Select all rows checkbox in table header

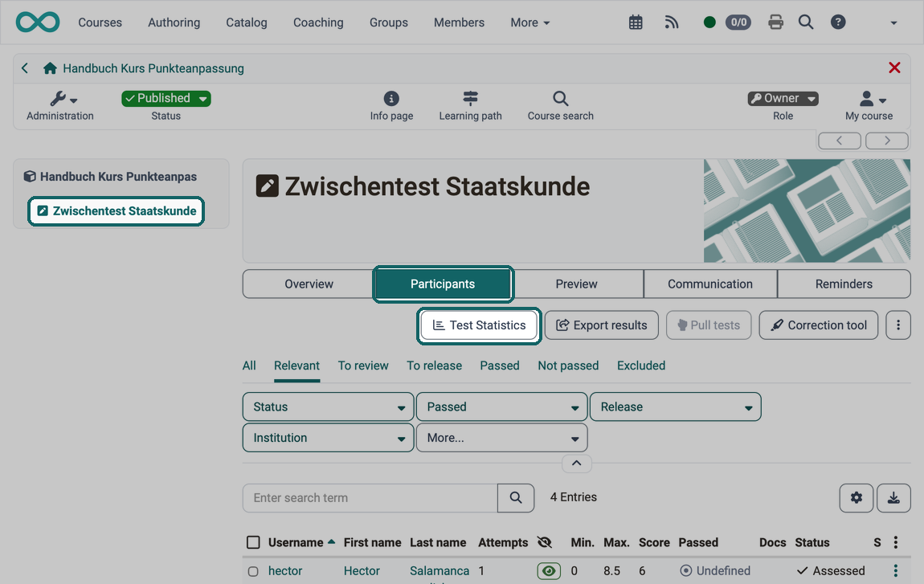[x=253, y=542]
